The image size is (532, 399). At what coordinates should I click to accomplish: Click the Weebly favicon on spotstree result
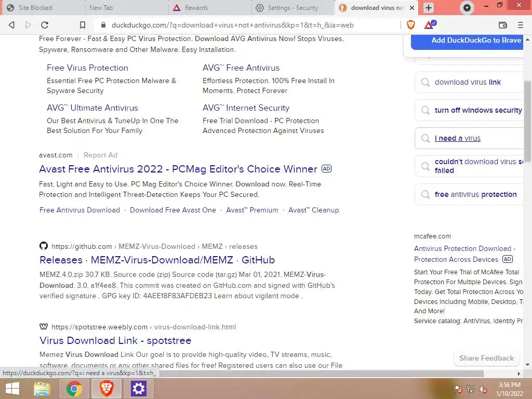[x=44, y=326]
